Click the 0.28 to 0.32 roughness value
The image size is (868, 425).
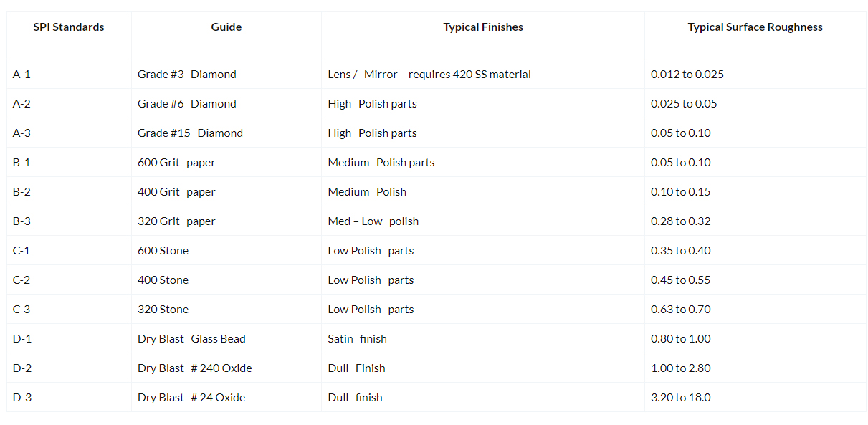tap(680, 221)
